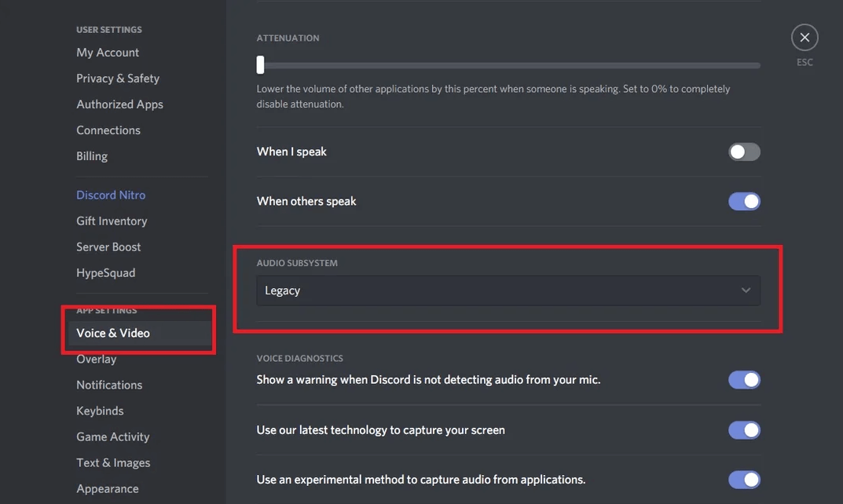The width and height of the screenshot is (843, 504).
Task: Toggle latest technology screen capture switch
Action: tap(744, 430)
